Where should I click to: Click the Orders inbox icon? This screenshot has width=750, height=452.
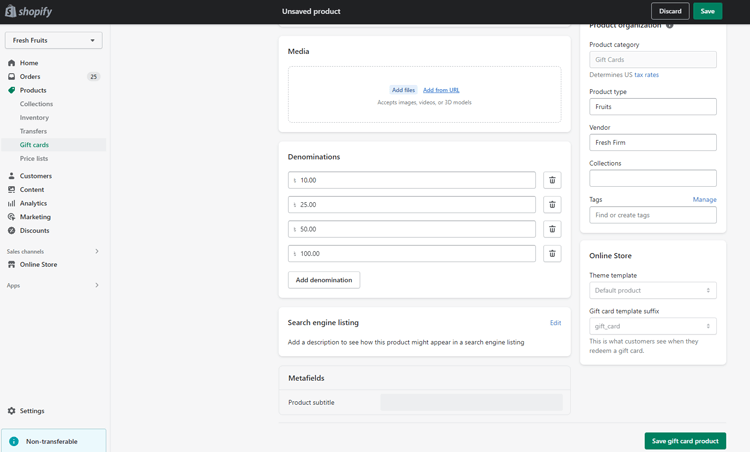(11, 77)
